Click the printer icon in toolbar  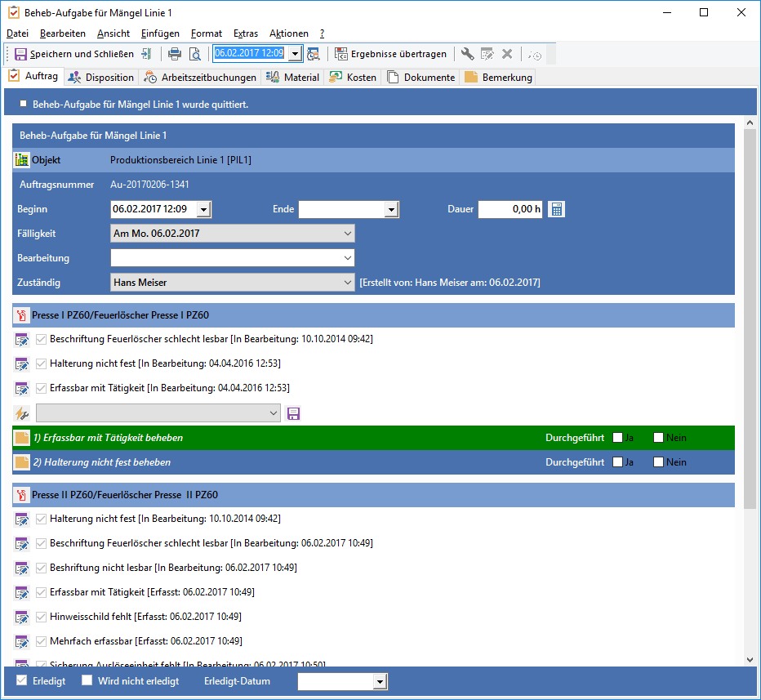pyautogui.click(x=175, y=54)
